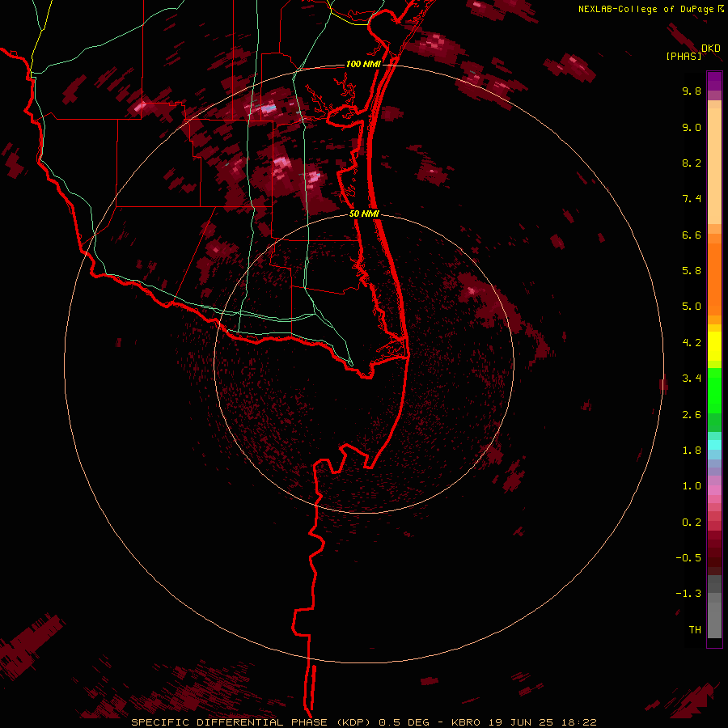Click the 1.8 value on the scale

692,451
